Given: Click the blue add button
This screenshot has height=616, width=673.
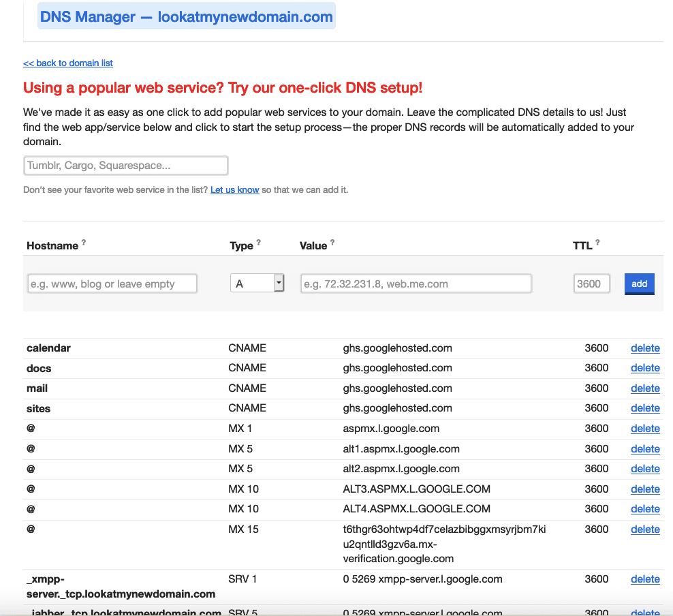Looking at the screenshot, I should click(639, 283).
